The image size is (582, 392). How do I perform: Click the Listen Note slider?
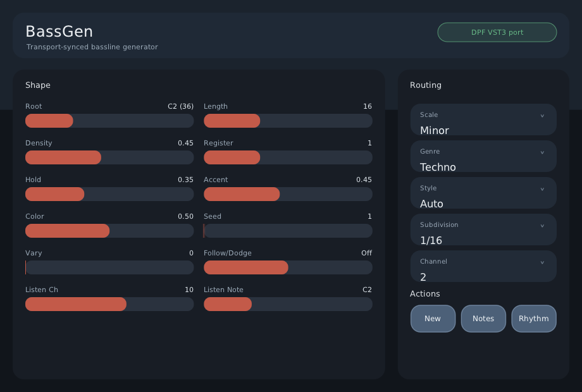pos(288,305)
